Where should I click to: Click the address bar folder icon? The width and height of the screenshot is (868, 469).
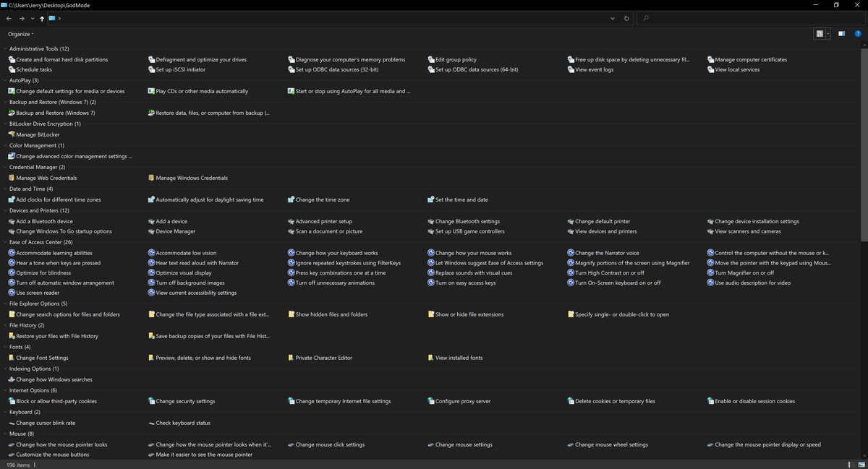[52, 18]
